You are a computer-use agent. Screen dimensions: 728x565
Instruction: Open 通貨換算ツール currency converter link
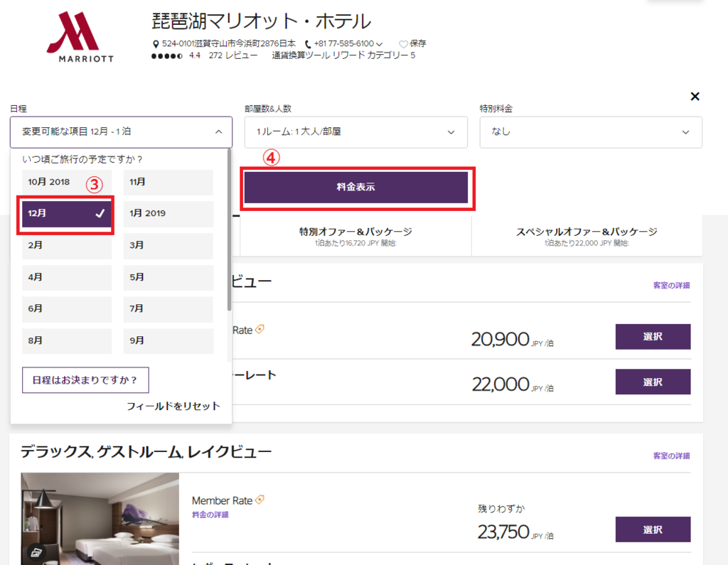[301, 55]
